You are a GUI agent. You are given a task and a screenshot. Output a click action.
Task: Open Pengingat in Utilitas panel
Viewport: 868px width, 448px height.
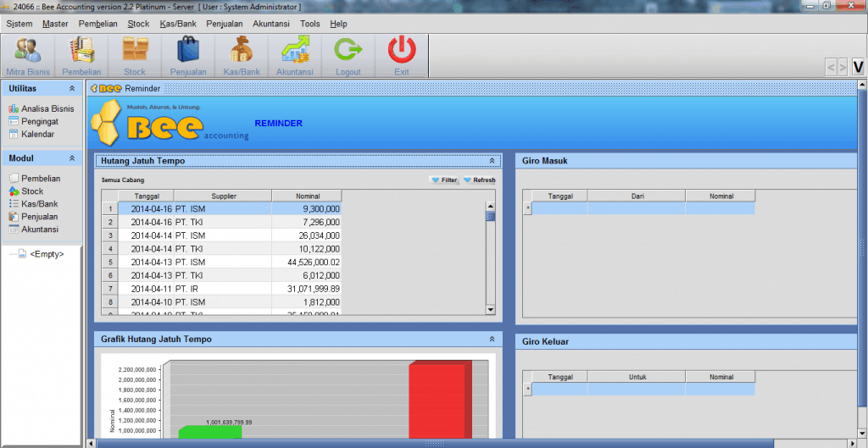(34, 122)
